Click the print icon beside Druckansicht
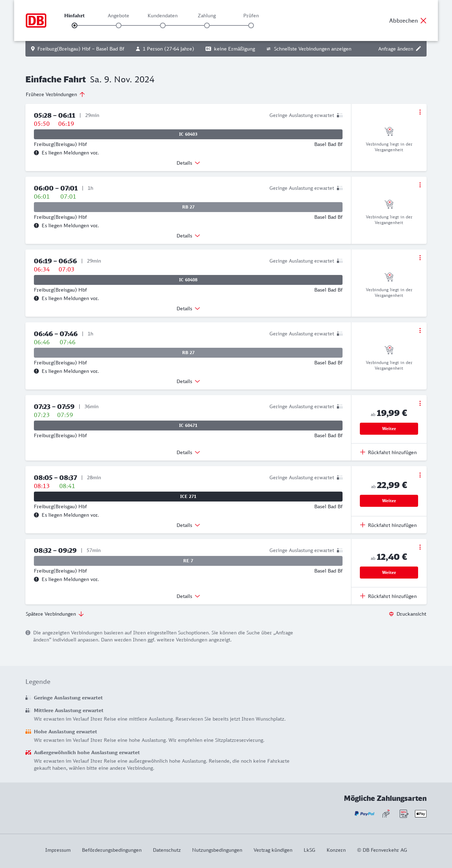Viewport: 452px width, 868px height. (x=391, y=614)
